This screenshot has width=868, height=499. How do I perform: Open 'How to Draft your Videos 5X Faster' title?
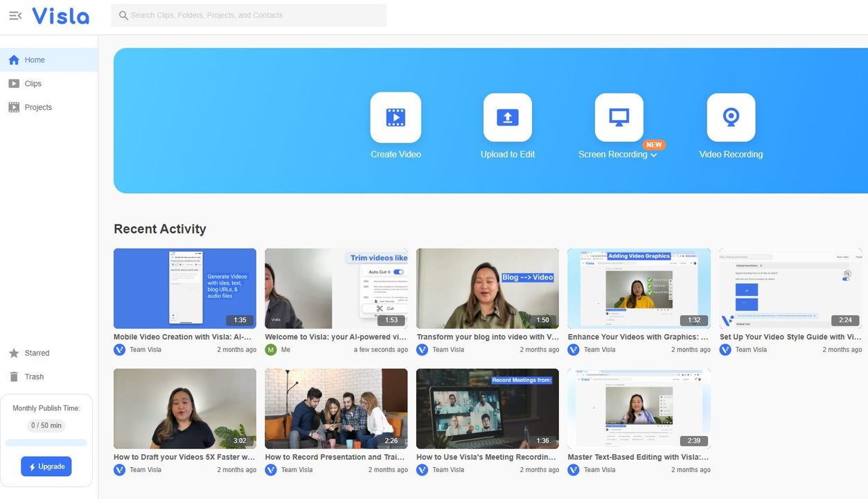[x=185, y=457]
